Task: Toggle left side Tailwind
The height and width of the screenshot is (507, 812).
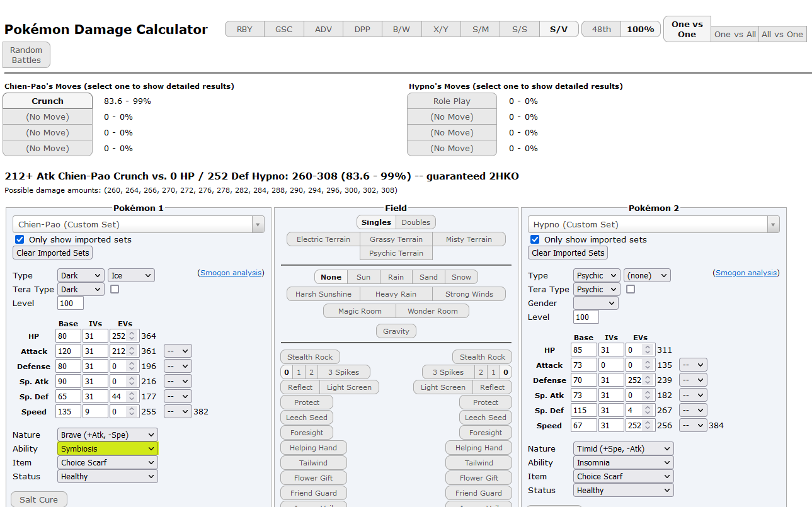Action: point(313,462)
